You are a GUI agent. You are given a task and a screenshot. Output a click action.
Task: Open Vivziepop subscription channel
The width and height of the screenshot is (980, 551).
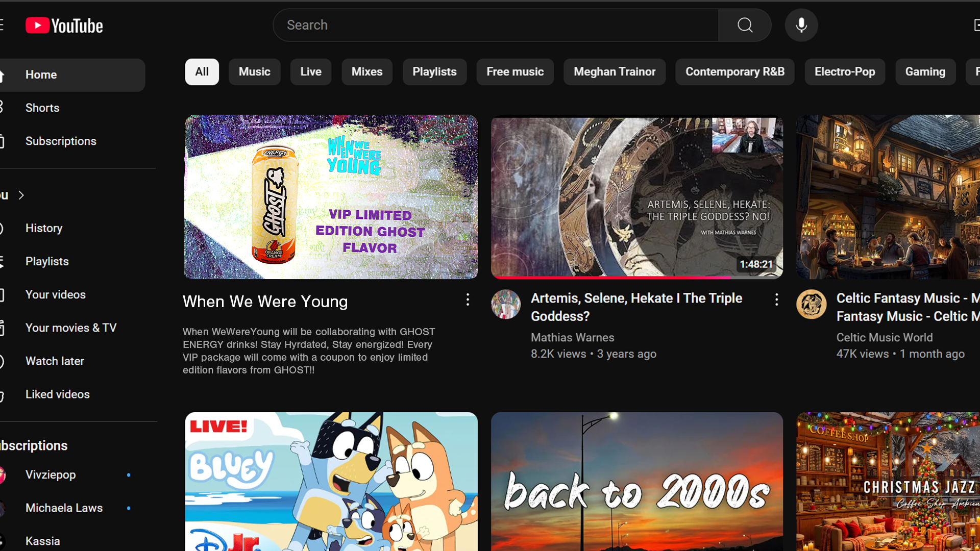tap(71, 475)
